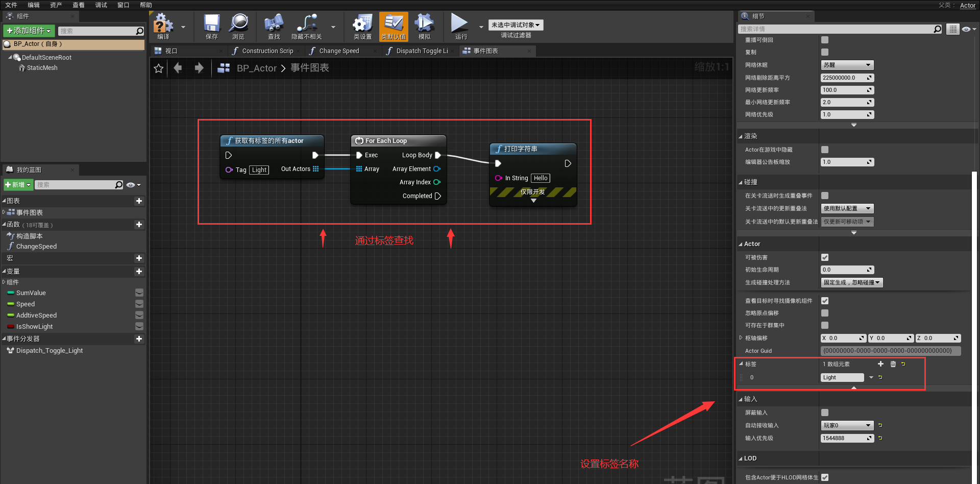980x484 pixels.
Task: Open the 自动接收输入 player dropdown
Action: [x=847, y=425]
